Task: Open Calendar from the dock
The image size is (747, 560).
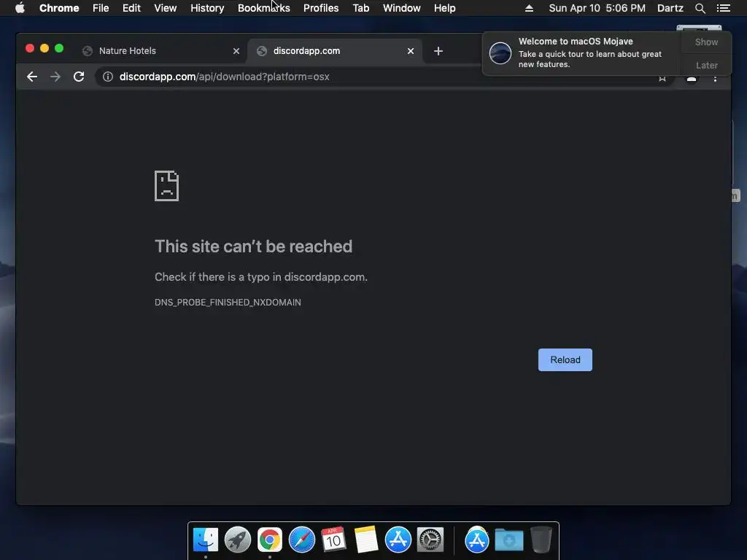Action: [333, 540]
